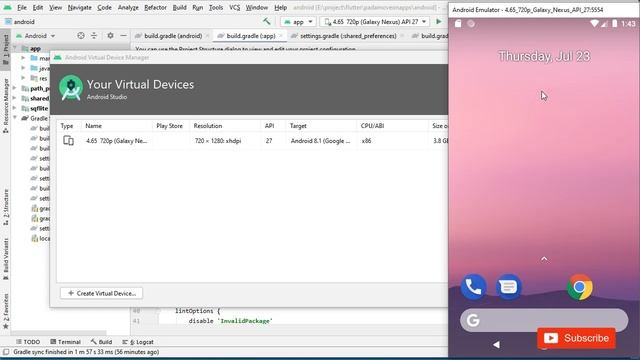This screenshot has height=360, width=640.
Task: Tap the Wi-Fi status icon in emulator
Action: point(594,24)
